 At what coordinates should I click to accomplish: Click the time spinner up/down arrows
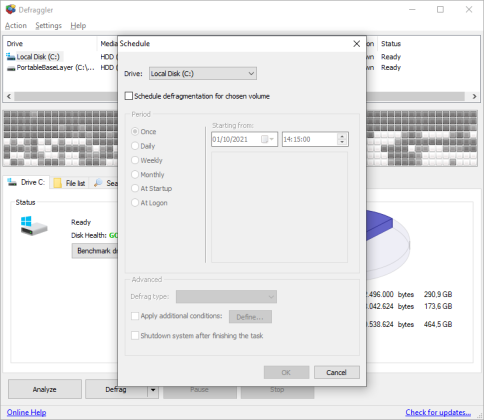342,139
